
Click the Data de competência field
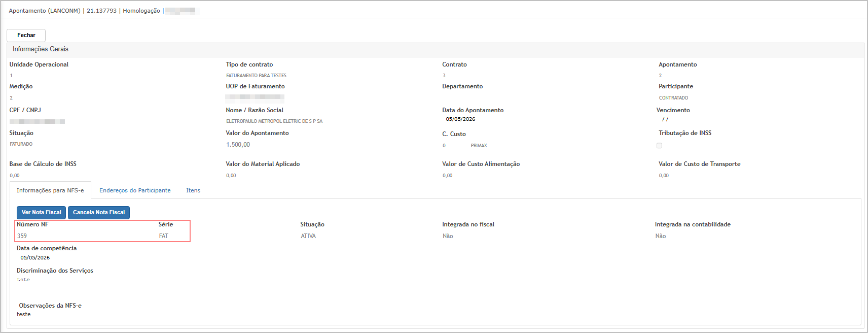pos(35,258)
